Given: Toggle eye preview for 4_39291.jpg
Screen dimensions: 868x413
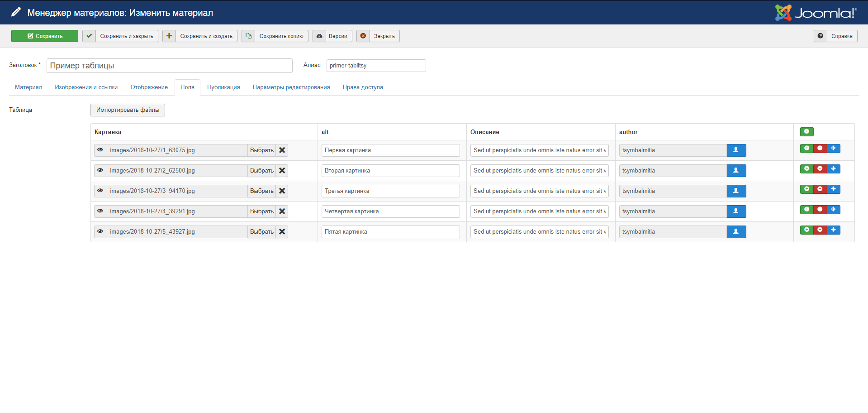Looking at the screenshot, I should 100,211.
